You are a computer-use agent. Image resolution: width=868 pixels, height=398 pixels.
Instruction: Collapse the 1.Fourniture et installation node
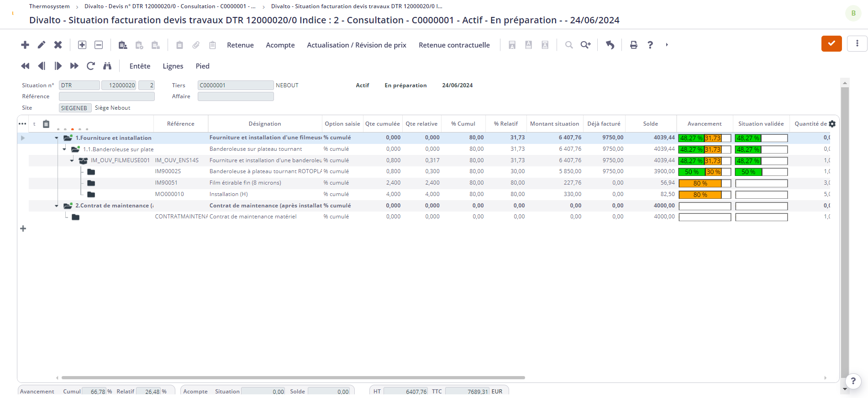[57, 138]
